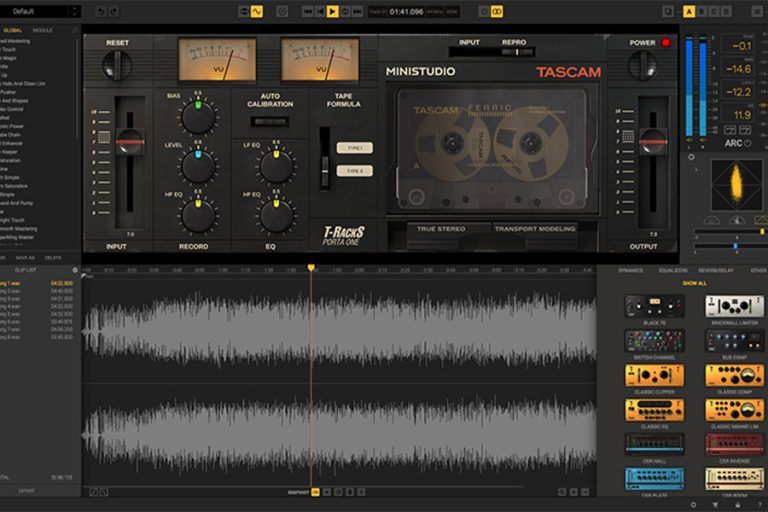Open the DYNAMICS module tab

(x=631, y=270)
